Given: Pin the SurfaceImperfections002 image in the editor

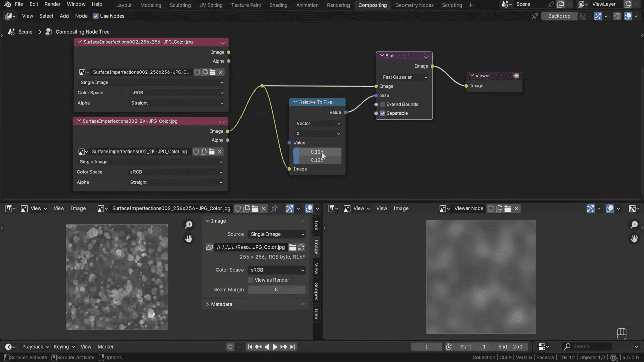Looking at the screenshot, I should (x=274, y=208).
